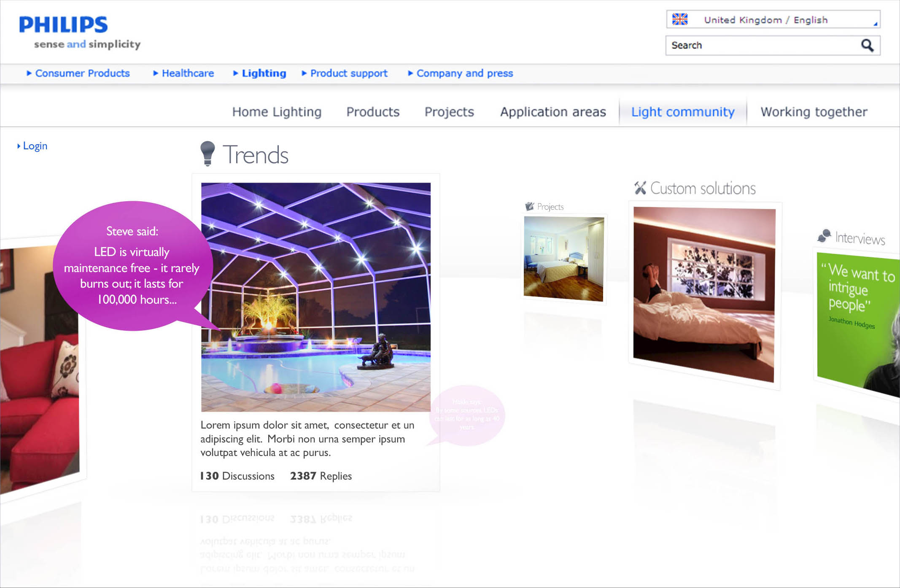Open the pool lighting Trends image
The width and height of the screenshot is (900, 588).
[x=315, y=297]
